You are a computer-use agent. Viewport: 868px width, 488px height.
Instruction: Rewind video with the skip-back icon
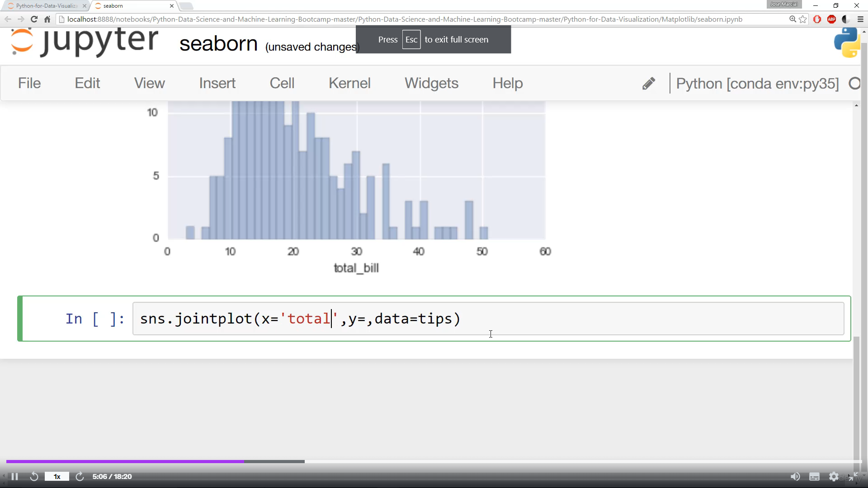point(34,477)
